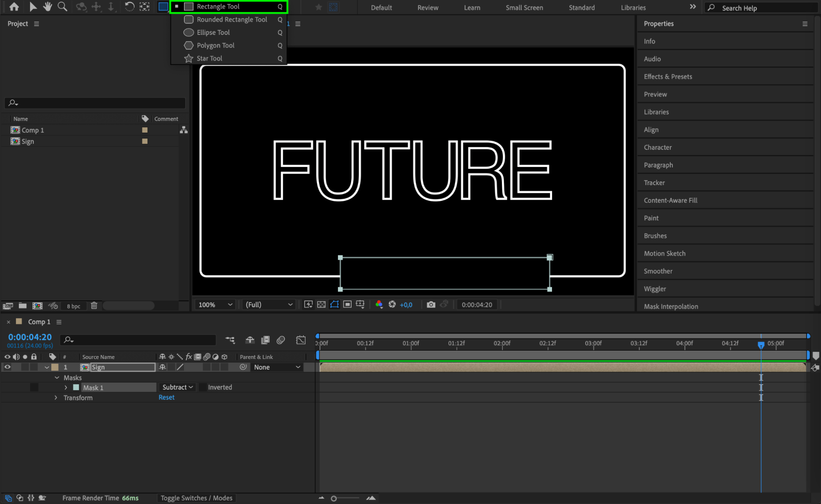The width and height of the screenshot is (821, 504).
Task: Click the +0,0 exposure value
Action: coord(406,305)
